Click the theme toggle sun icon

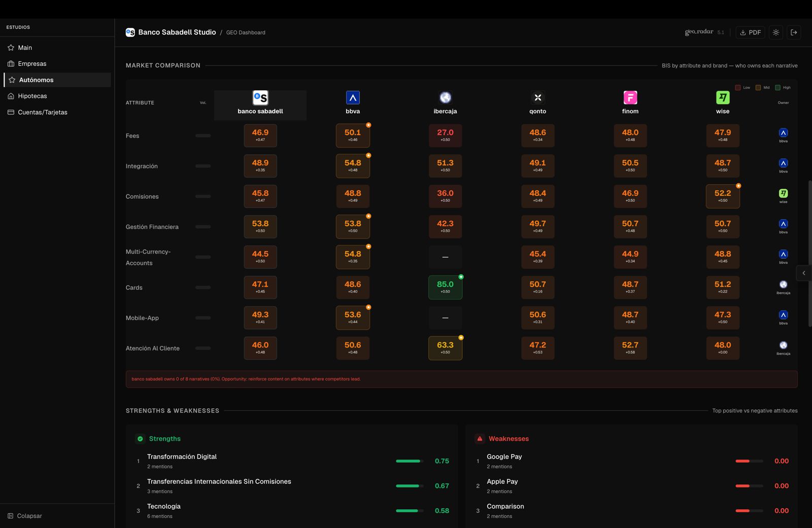[x=776, y=32]
